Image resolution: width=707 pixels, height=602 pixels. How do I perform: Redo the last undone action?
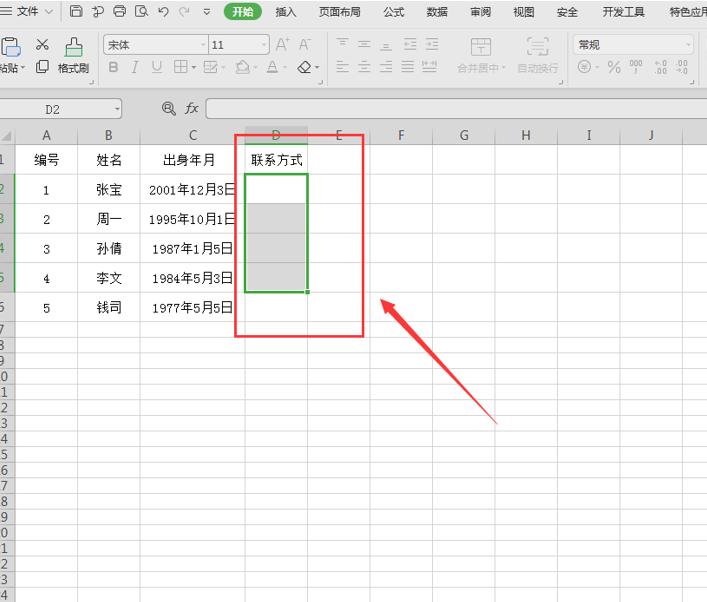[x=184, y=11]
